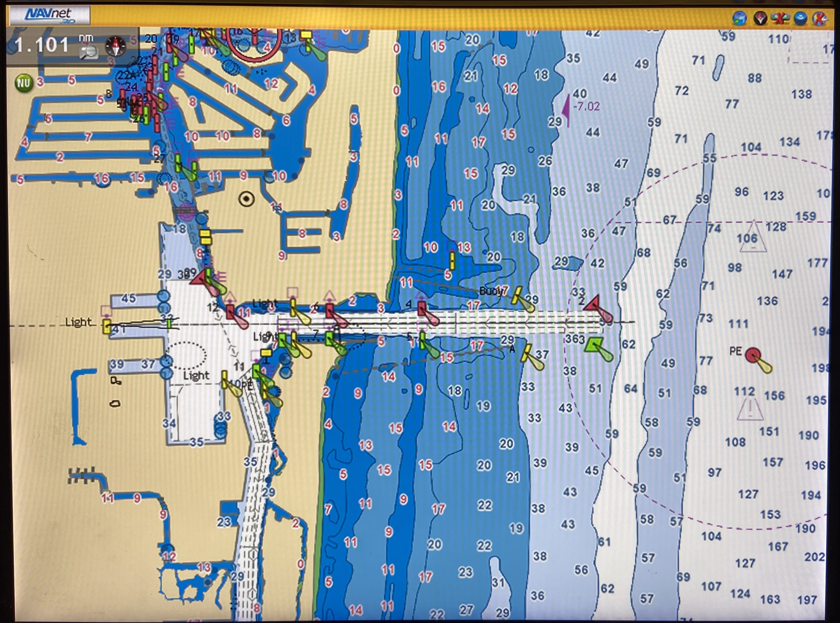840x623 pixels.
Task: Click the NAVnet 3D logo button
Action: (x=49, y=15)
